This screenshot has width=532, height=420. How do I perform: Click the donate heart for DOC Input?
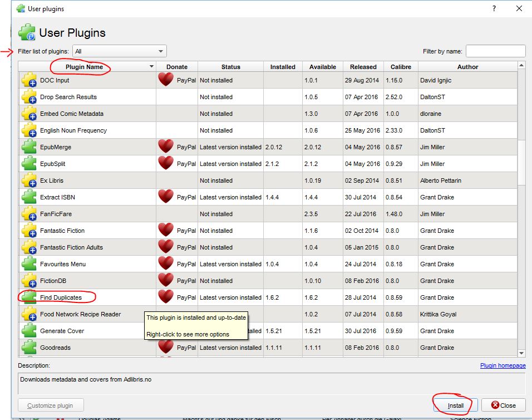coord(166,80)
